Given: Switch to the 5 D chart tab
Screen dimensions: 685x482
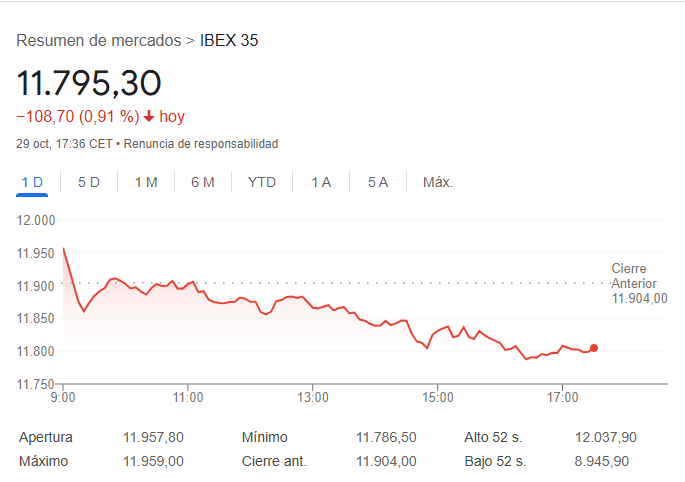Looking at the screenshot, I should [89, 182].
